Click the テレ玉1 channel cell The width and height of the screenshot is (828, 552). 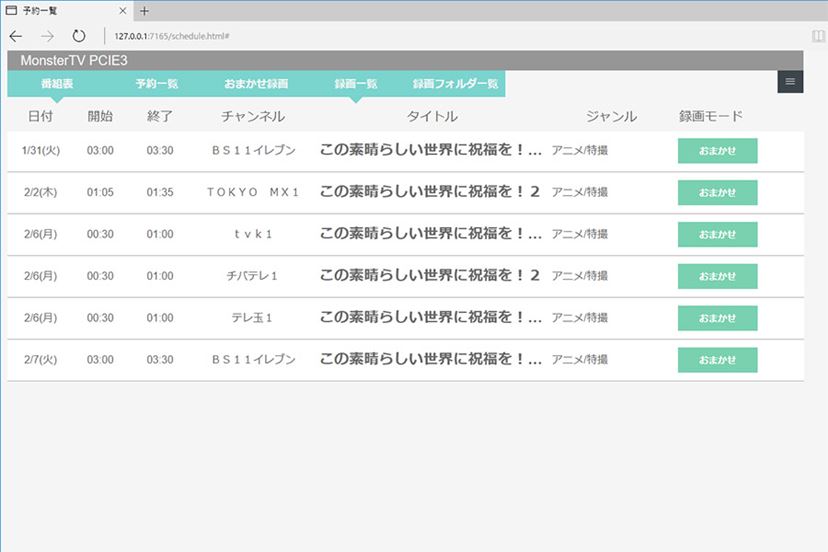252,317
